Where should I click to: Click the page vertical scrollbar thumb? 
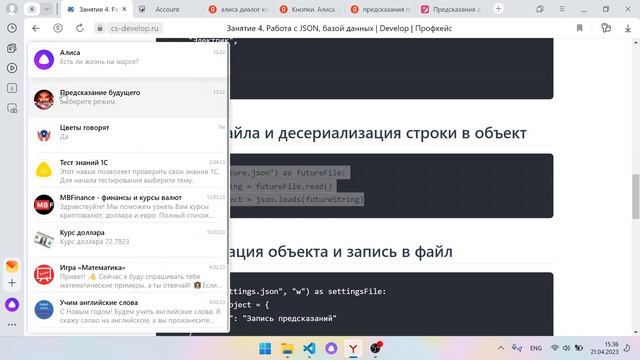click(636, 197)
